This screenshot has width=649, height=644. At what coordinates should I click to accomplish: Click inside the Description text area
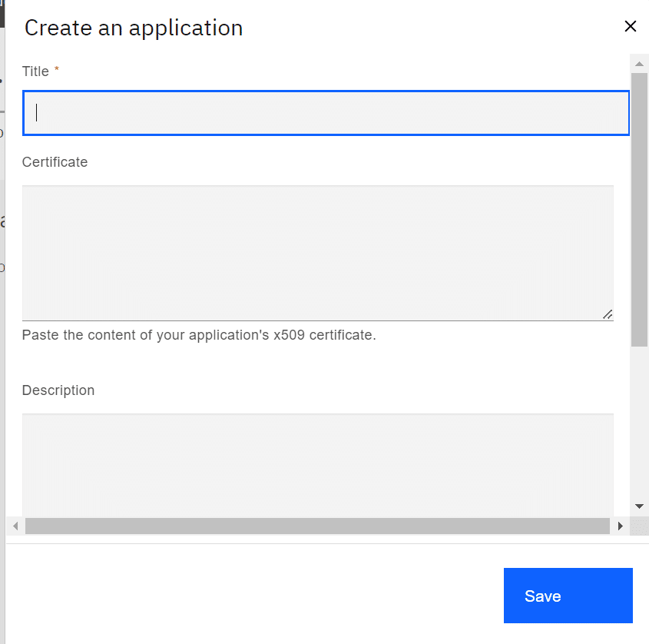[317, 465]
